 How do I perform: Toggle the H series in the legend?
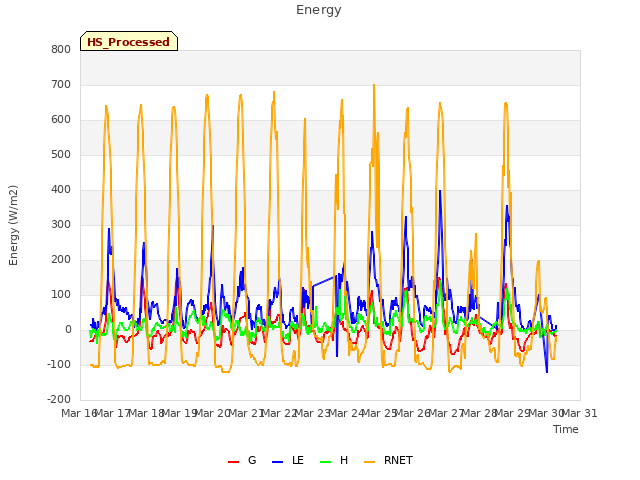coord(334,460)
